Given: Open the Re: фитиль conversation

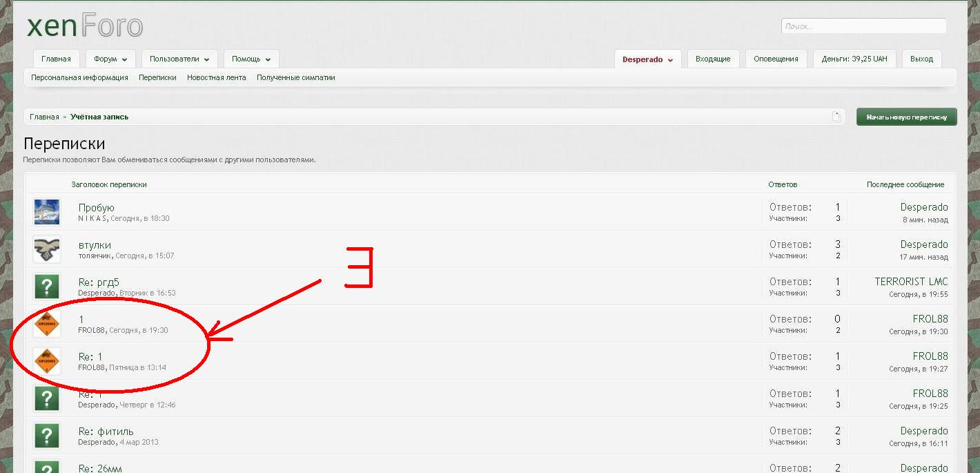Looking at the screenshot, I should click(106, 432).
